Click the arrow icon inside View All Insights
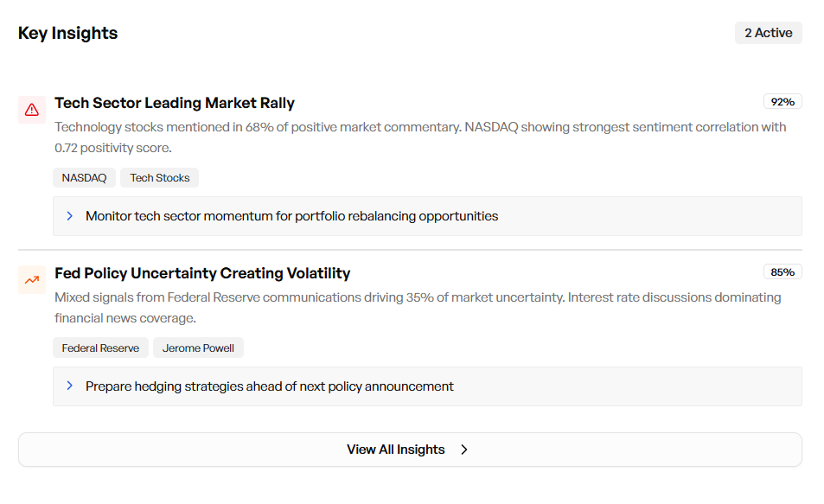 [x=464, y=450]
